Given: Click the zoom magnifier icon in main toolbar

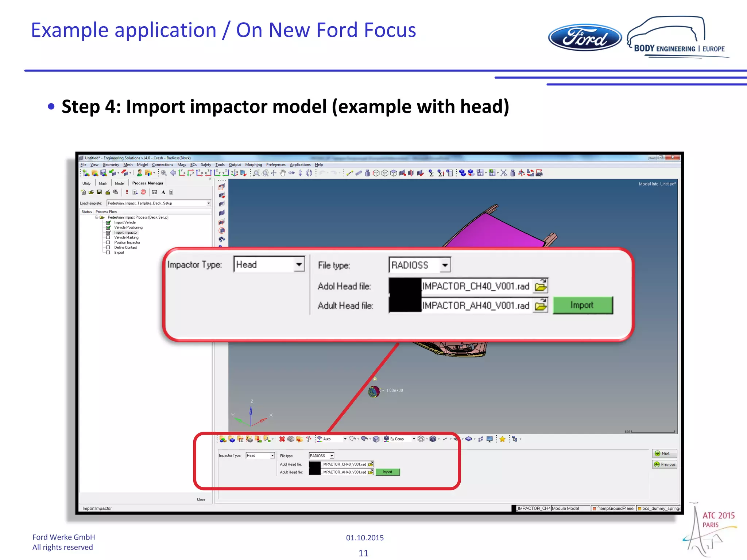Looking at the screenshot, I should [164, 173].
